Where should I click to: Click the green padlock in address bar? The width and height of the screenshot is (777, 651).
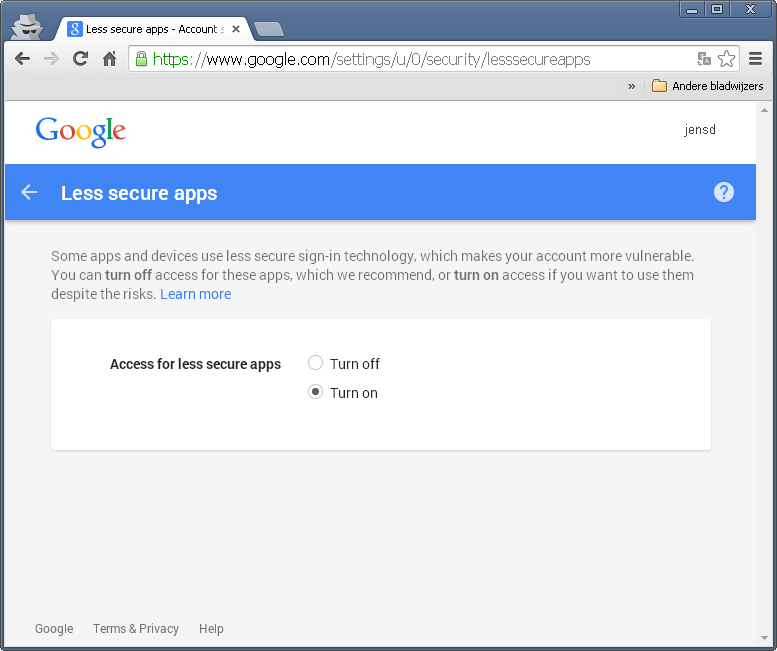[141, 59]
